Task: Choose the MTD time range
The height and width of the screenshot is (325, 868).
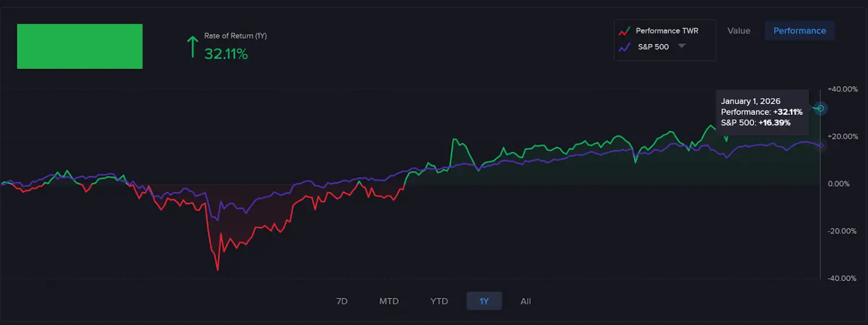Action: tap(389, 301)
